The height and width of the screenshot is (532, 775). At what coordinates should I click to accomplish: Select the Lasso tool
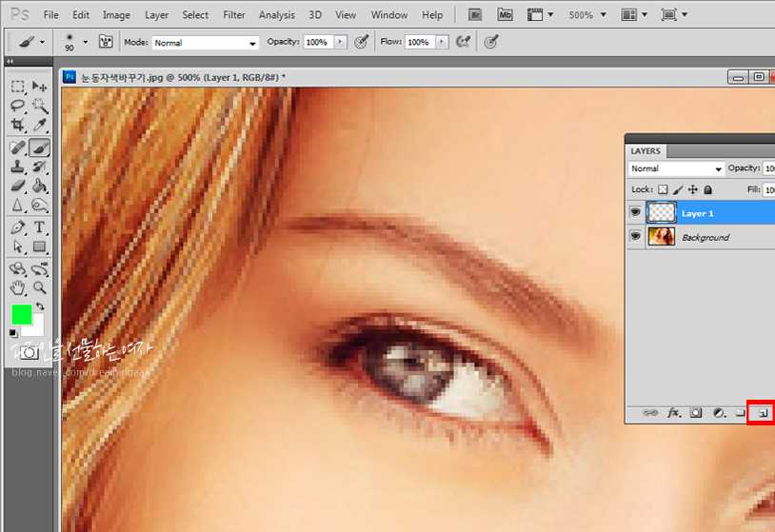(x=18, y=107)
